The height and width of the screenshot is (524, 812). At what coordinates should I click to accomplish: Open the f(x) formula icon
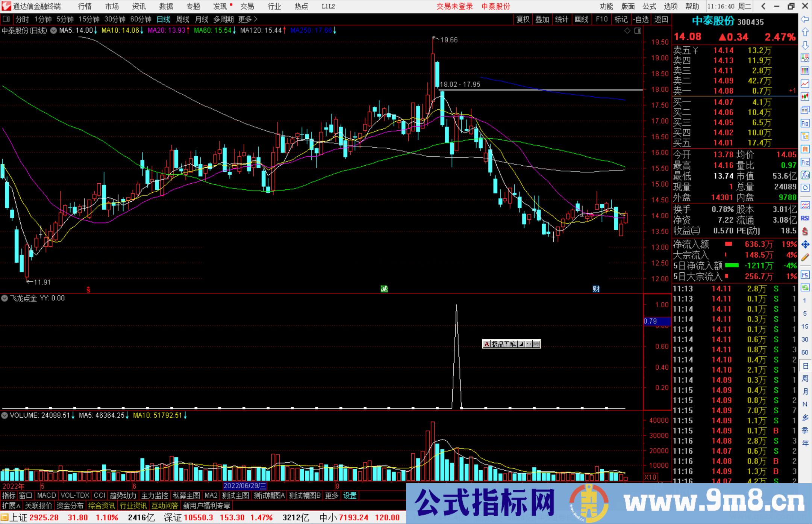point(805,175)
